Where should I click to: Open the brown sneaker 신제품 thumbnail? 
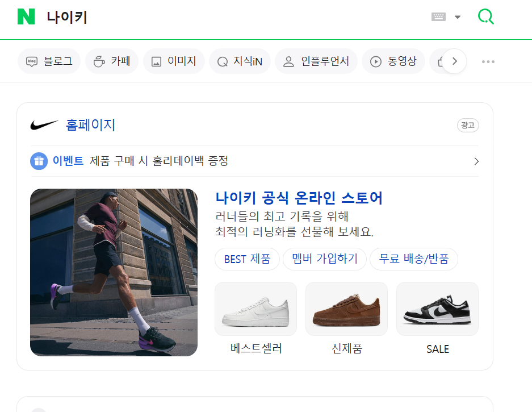347,309
